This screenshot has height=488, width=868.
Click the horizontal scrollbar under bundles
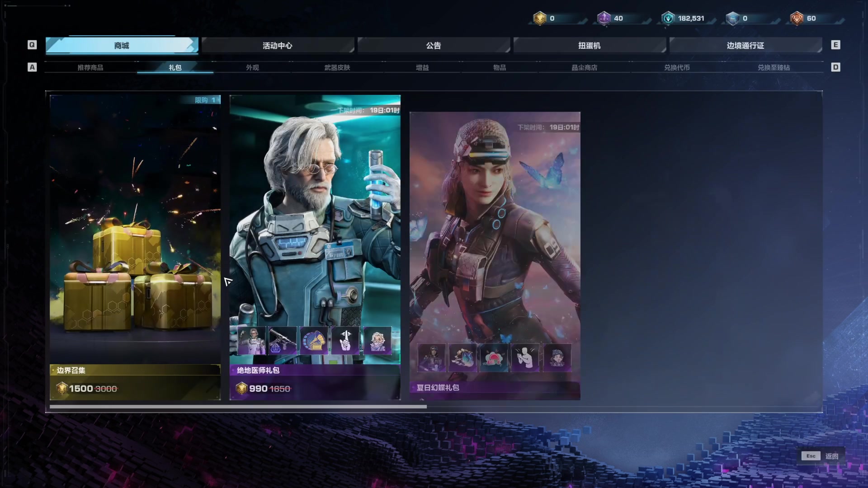238,407
